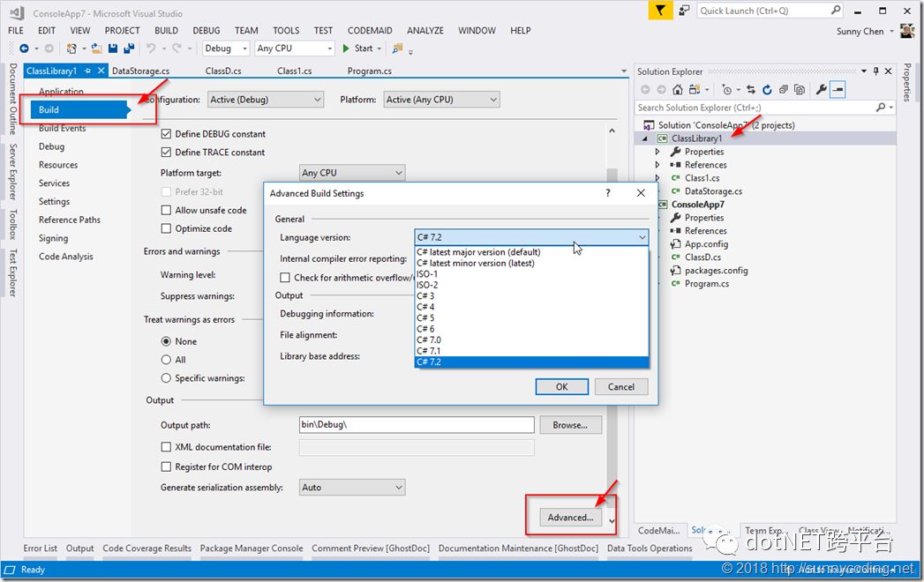
Task: Click the Advanced... button
Action: point(570,518)
